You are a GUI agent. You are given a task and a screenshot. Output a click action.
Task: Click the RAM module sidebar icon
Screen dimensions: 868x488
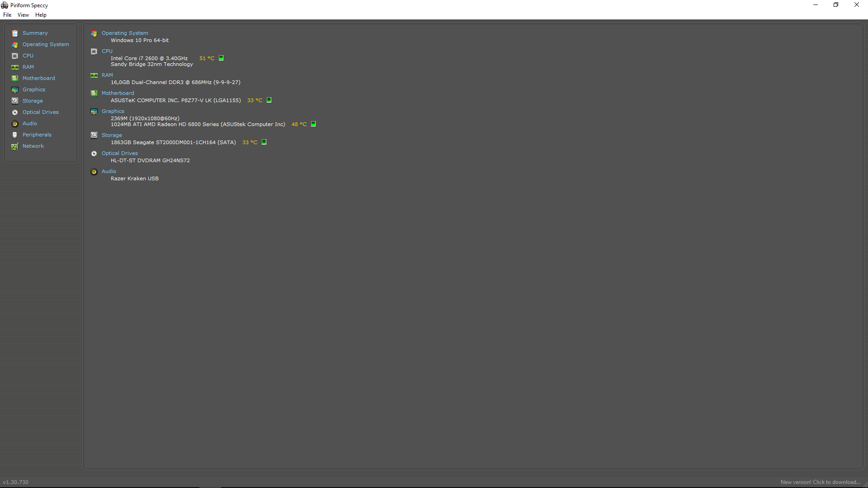point(15,67)
